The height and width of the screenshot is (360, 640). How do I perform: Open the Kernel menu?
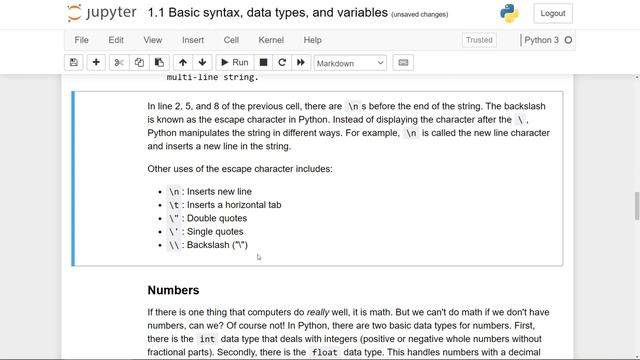271,40
